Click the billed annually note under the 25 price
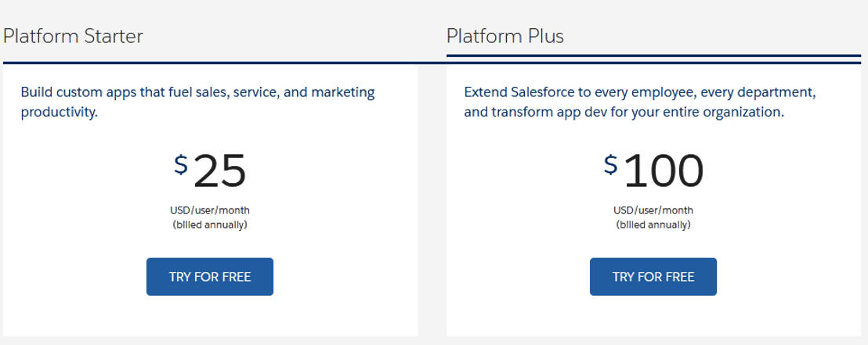 tap(210, 225)
